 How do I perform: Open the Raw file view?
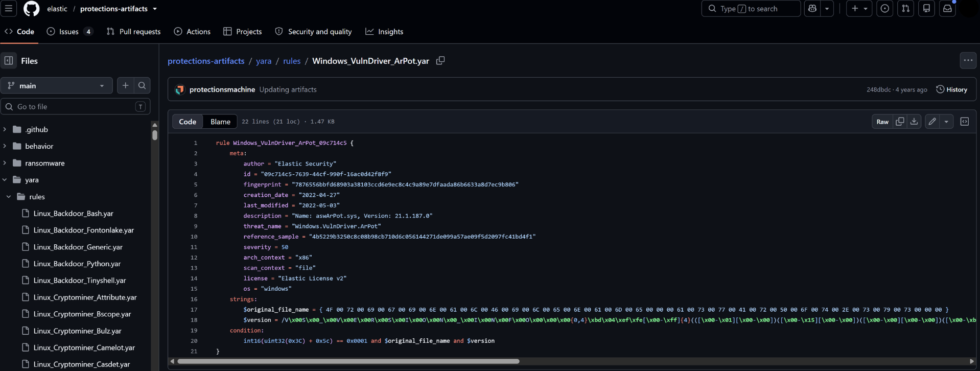882,122
